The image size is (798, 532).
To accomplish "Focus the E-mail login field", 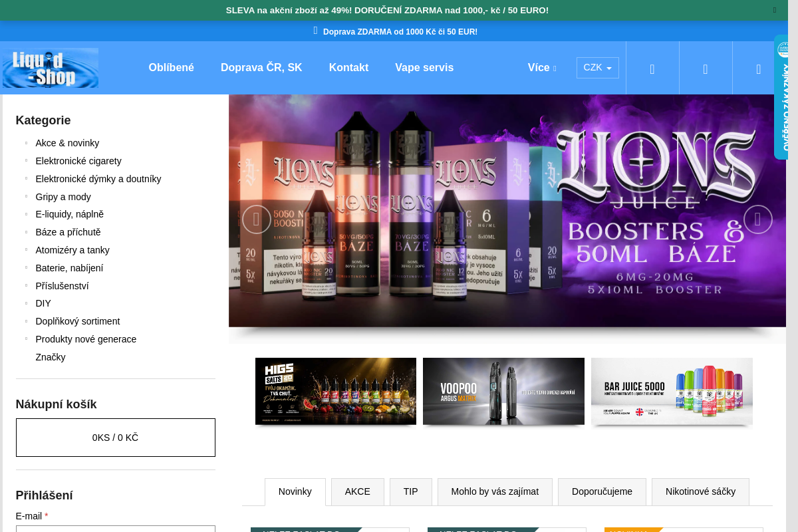I will tap(116, 529).
